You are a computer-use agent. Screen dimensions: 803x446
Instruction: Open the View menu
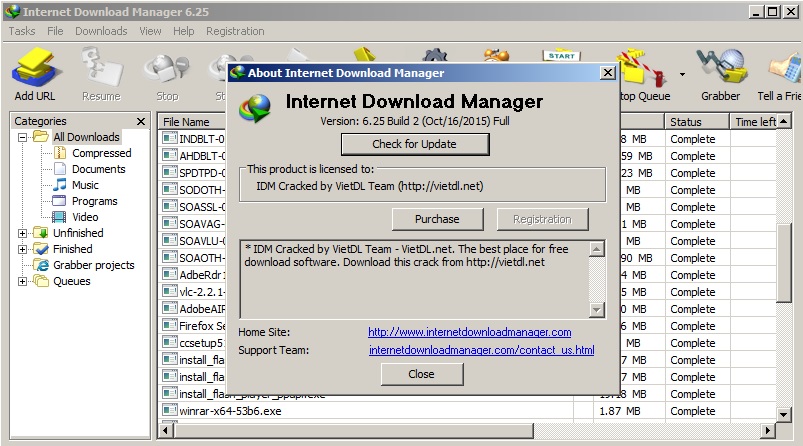(151, 31)
